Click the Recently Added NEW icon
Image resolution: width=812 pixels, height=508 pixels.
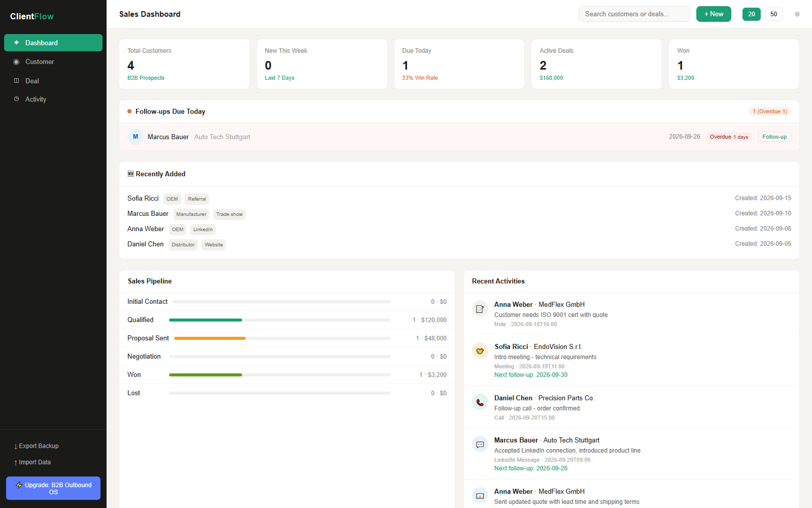pyautogui.click(x=130, y=174)
